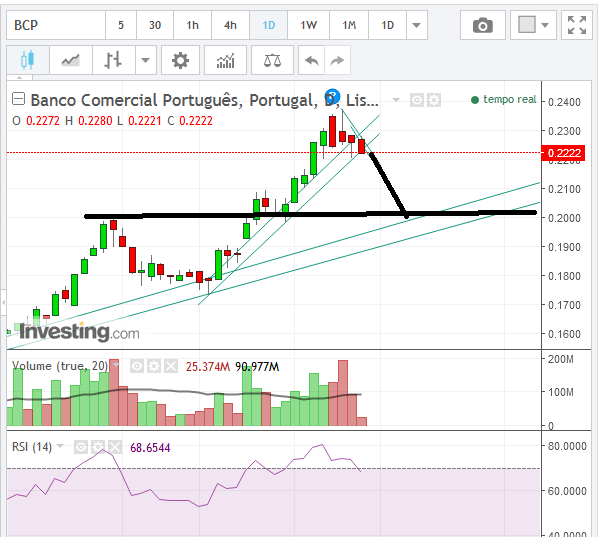608x537 pixels.
Task: Click the Banco Comercial Português title
Action: [204, 100]
